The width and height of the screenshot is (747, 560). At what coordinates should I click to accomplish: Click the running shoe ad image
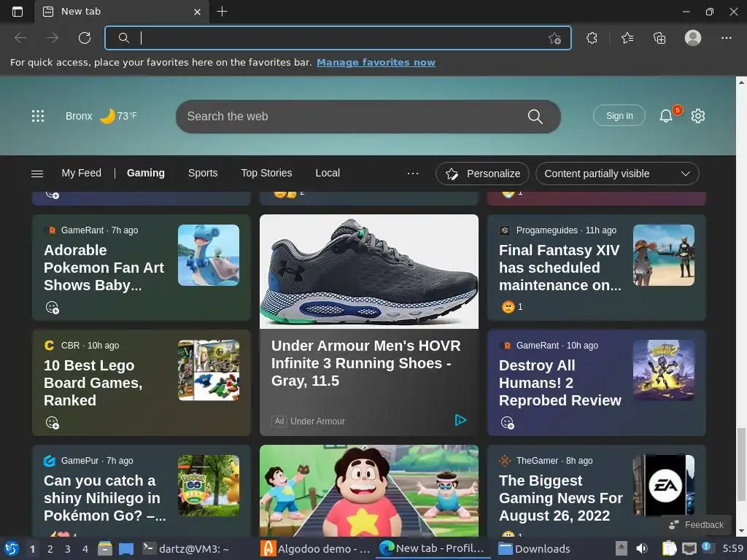[x=369, y=271]
